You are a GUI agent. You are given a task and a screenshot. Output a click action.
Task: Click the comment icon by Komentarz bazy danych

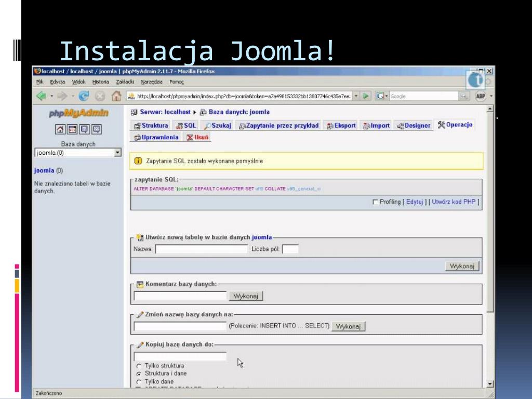pos(140,284)
